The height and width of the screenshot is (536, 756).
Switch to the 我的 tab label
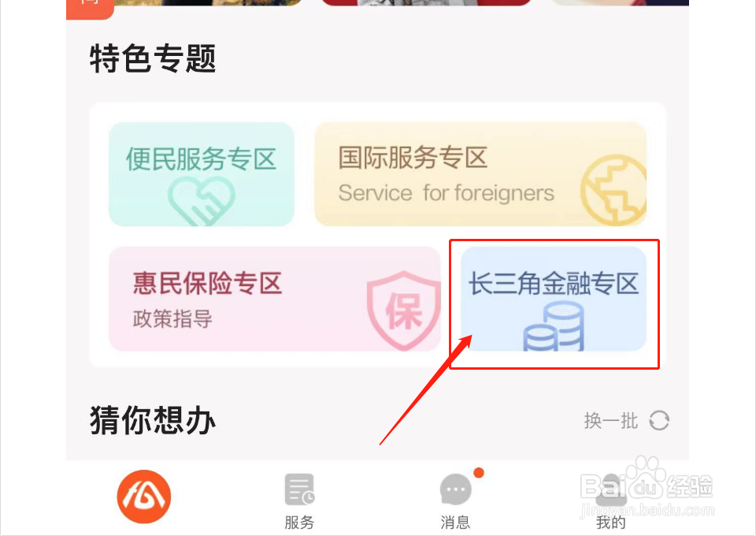click(611, 522)
